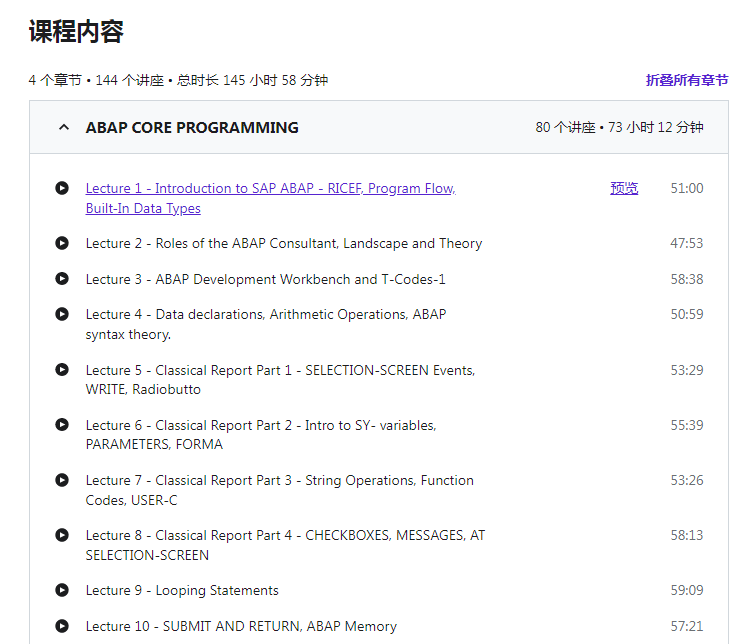
Task: Click play icon beside Lecture 1
Action: (x=62, y=188)
